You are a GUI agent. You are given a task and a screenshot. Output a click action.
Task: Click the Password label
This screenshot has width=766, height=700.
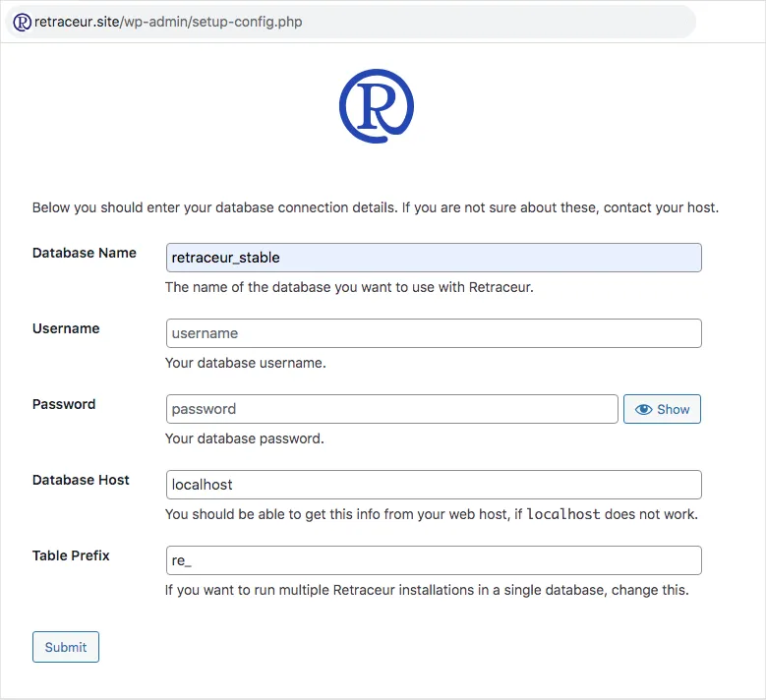(64, 404)
